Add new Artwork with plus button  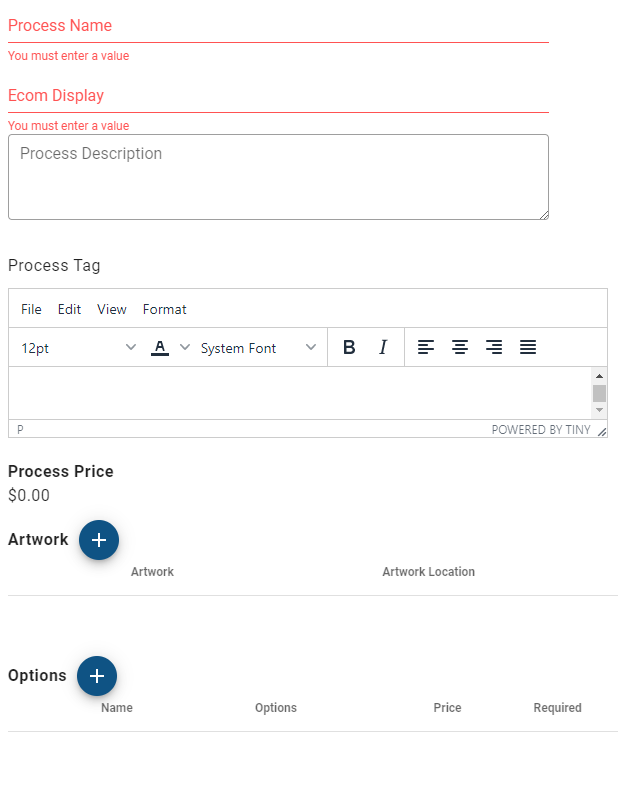click(x=99, y=540)
